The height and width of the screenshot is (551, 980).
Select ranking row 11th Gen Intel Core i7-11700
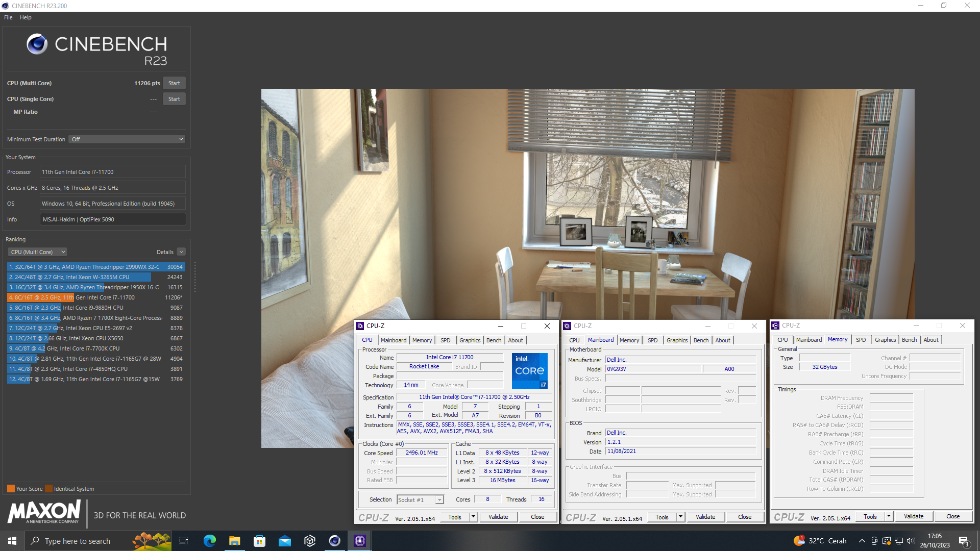click(96, 297)
